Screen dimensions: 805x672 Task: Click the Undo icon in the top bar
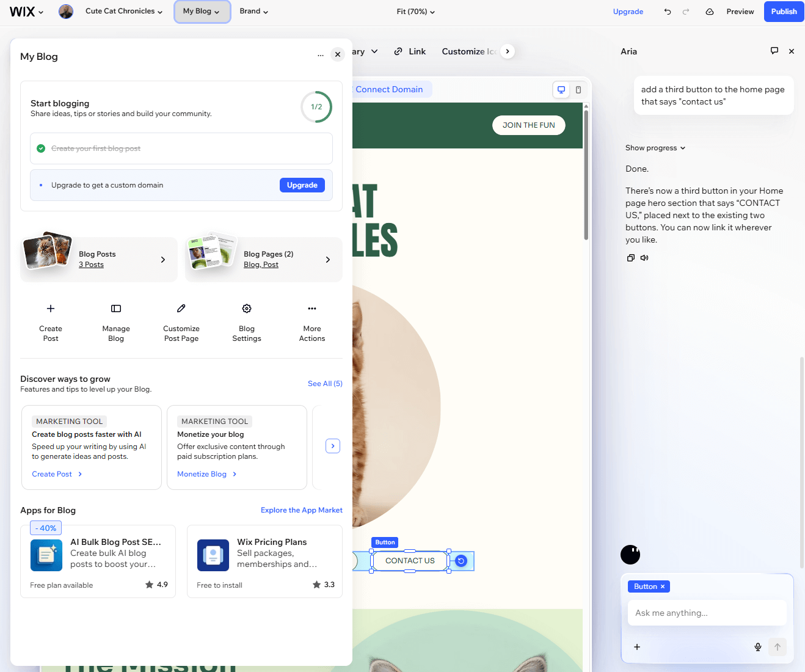[667, 11]
